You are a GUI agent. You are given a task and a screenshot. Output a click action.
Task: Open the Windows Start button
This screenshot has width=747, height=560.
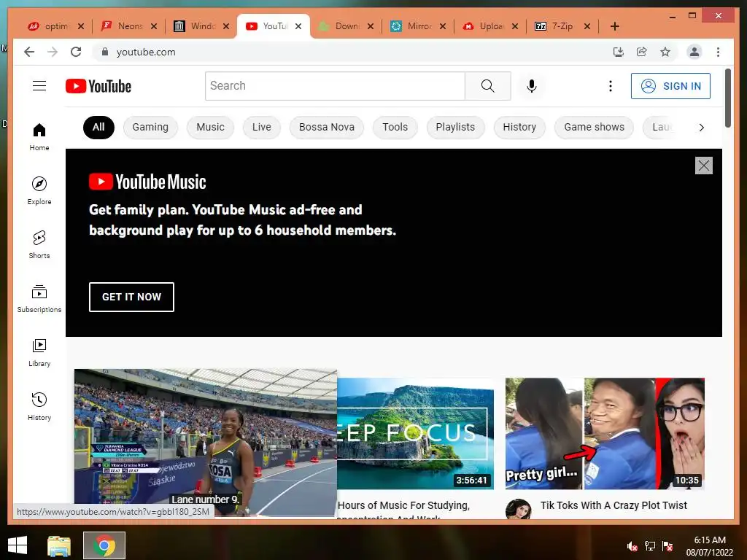coord(18,545)
